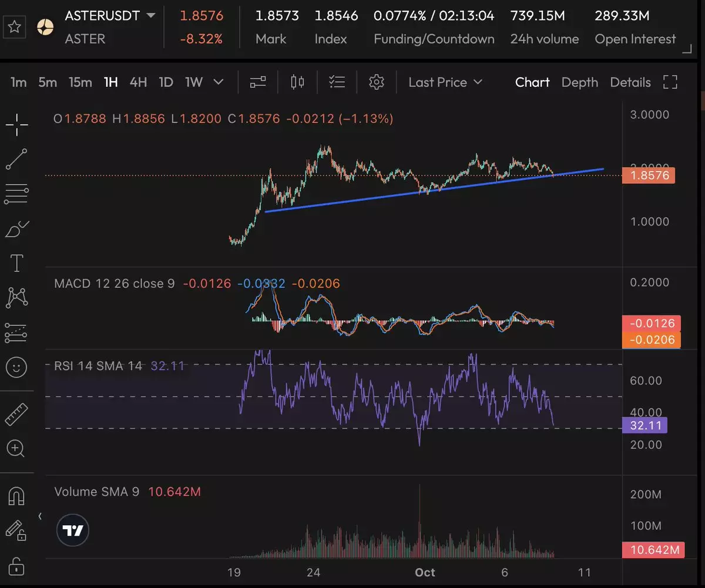Open the Last Price dropdown
The width and height of the screenshot is (705, 588).
[445, 82]
